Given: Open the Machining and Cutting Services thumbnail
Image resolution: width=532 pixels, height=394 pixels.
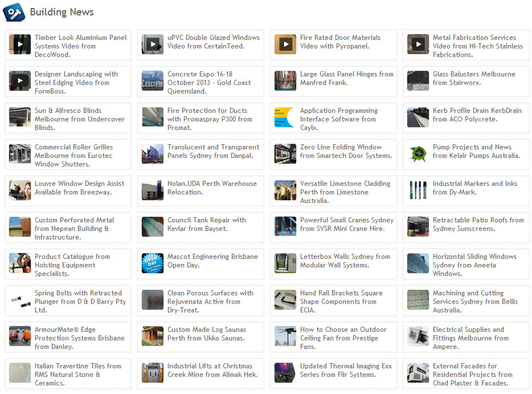Looking at the screenshot, I should 418,300.
